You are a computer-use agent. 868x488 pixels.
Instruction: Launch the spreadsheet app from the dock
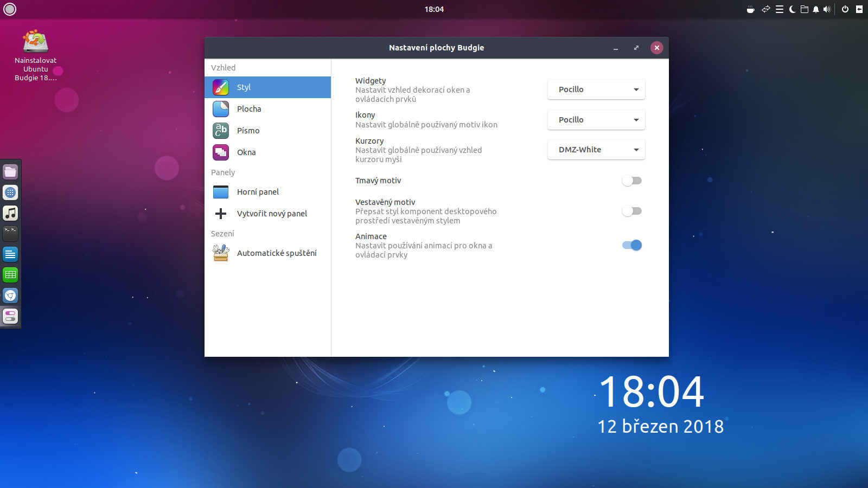pos(10,275)
